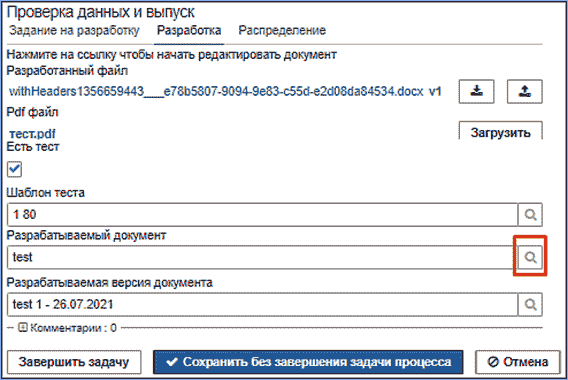
Task: Focus the Шаблон теста input with 1 80
Action: pyautogui.click(x=262, y=215)
